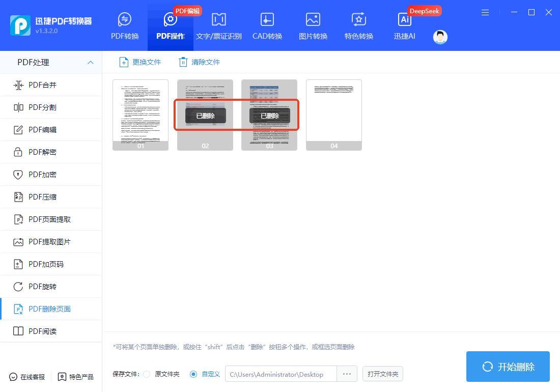
Task: Open the 图片转换 image conversion icon
Action: 313,20
